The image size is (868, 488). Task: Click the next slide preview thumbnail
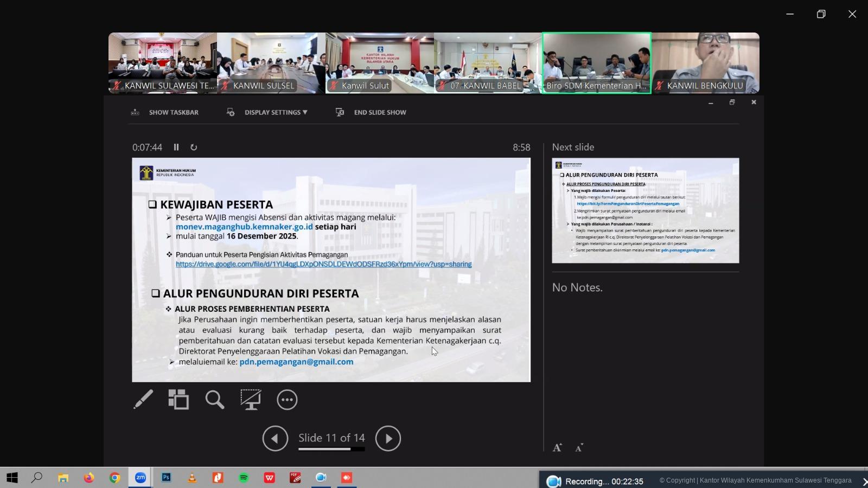645,210
